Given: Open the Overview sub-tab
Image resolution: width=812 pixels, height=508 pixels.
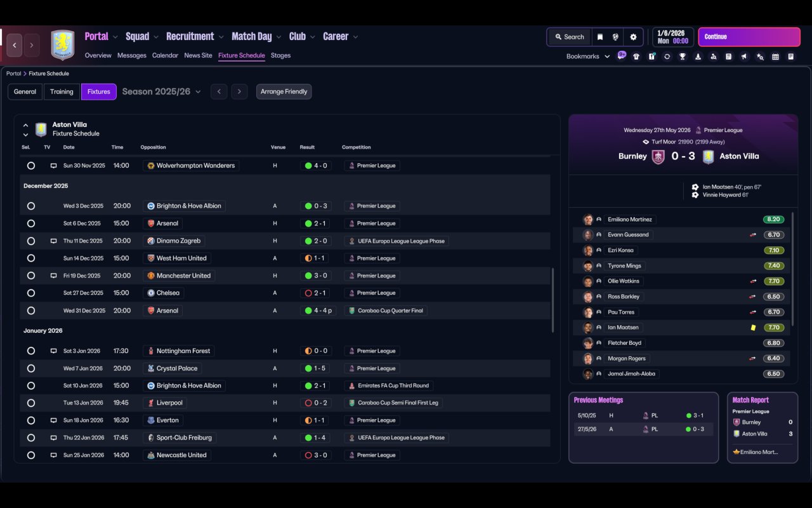Looking at the screenshot, I should point(98,56).
